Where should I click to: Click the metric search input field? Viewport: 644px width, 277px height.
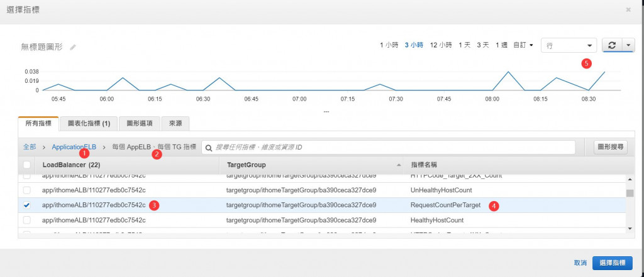pos(388,148)
